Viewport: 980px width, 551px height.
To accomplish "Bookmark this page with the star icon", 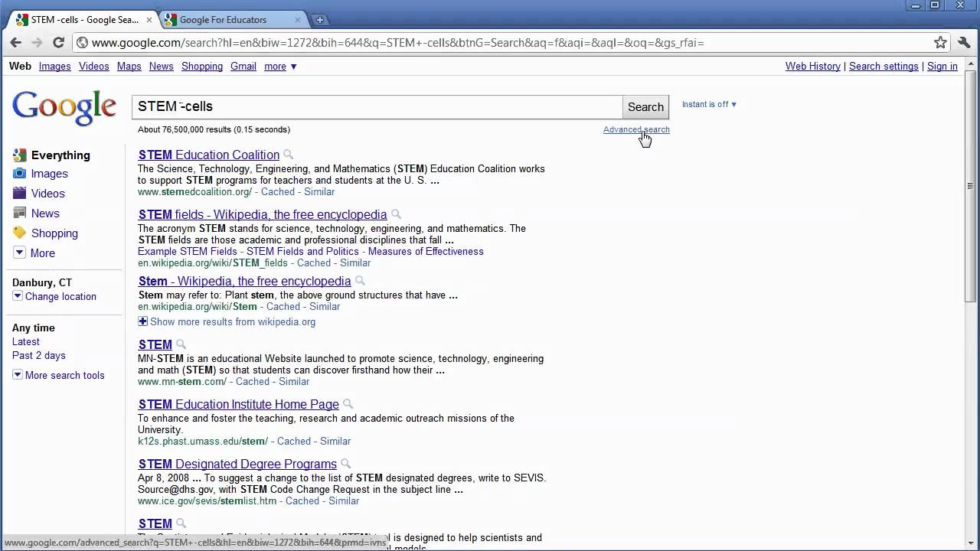I will (x=940, y=43).
